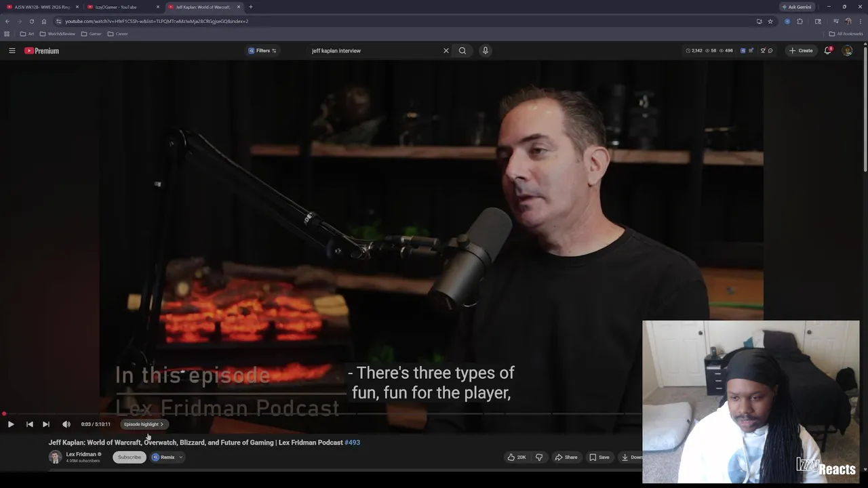Open the Chrome profile avatar
868x488 pixels.
tap(848, 21)
